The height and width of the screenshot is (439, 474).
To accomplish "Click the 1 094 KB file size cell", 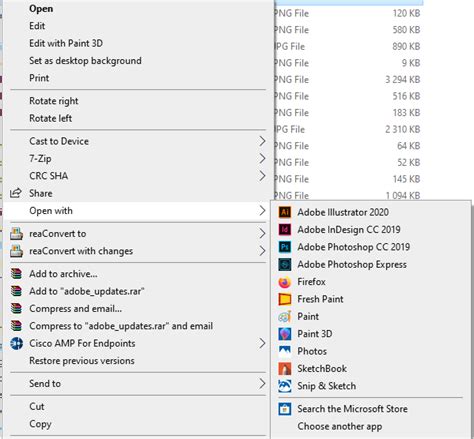I will pos(403,195).
